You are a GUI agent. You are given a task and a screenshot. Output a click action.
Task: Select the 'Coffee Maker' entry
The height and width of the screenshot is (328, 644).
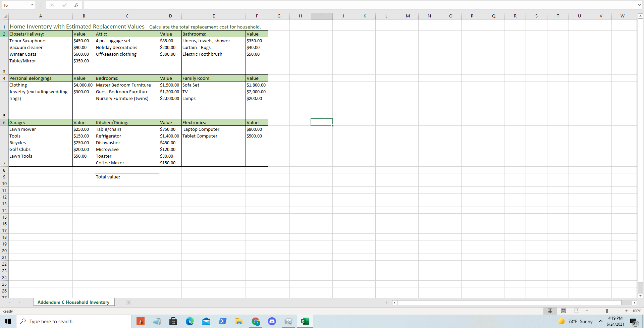point(110,163)
